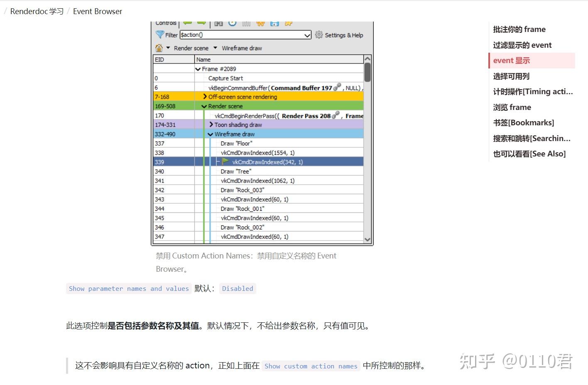Viewport: 588px width, 385px height.
Task: Click the linked-boxes find icon in toolbar
Action: point(219,23)
